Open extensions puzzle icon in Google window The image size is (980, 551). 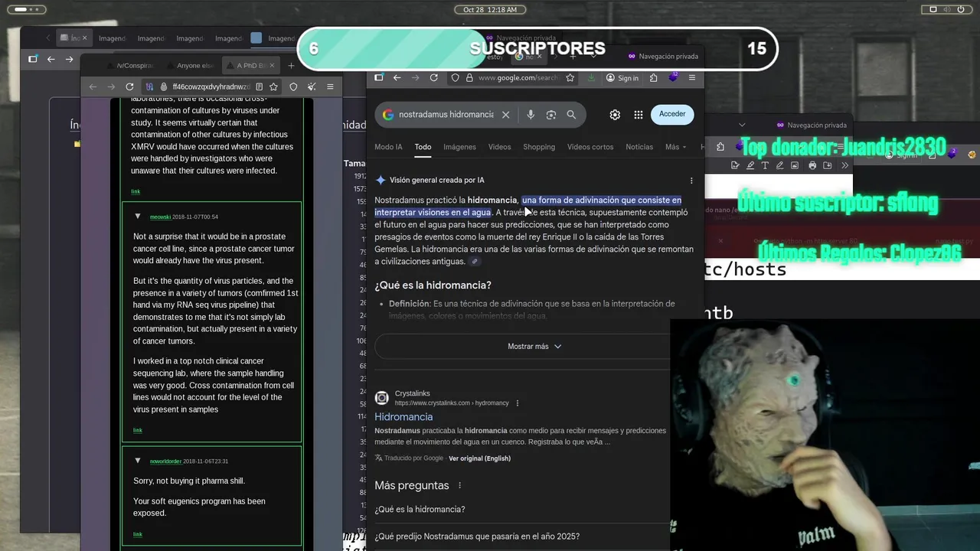[x=653, y=77]
